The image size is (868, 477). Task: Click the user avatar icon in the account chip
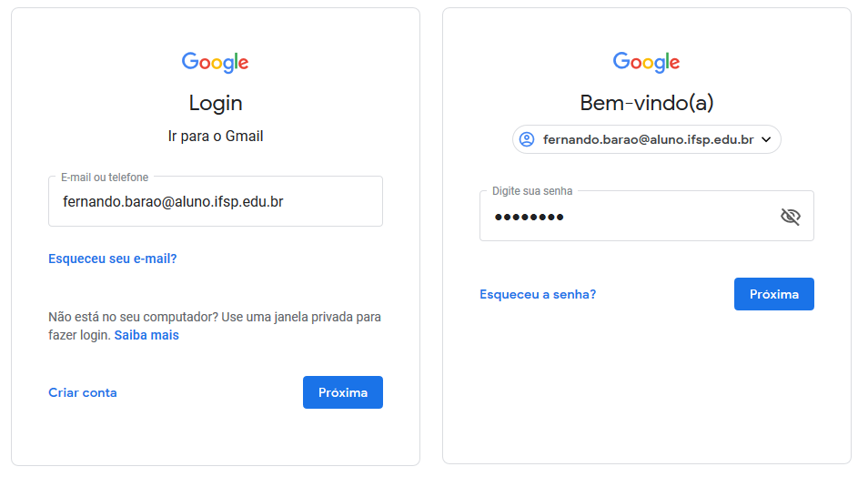[526, 139]
